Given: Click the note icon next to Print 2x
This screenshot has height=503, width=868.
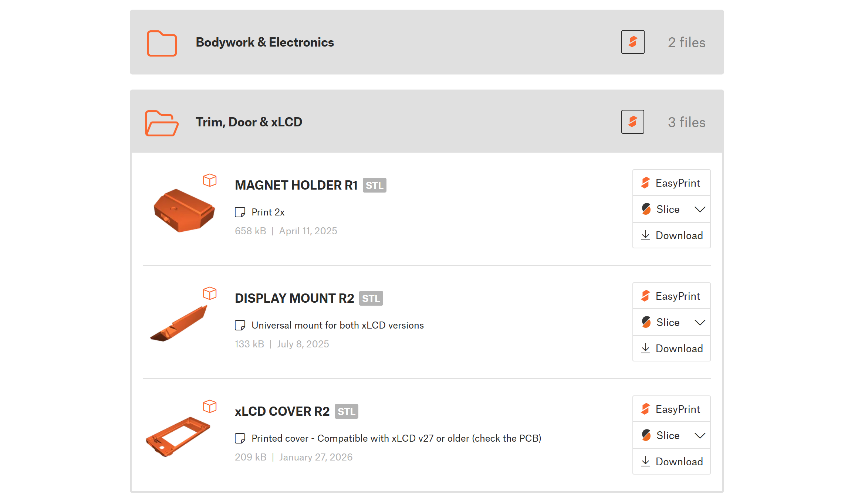Looking at the screenshot, I should (240, 212).
